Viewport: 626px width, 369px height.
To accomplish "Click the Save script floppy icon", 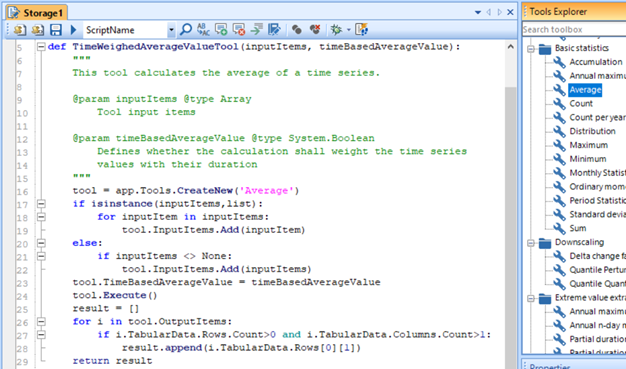I will (x=56, y=30).
